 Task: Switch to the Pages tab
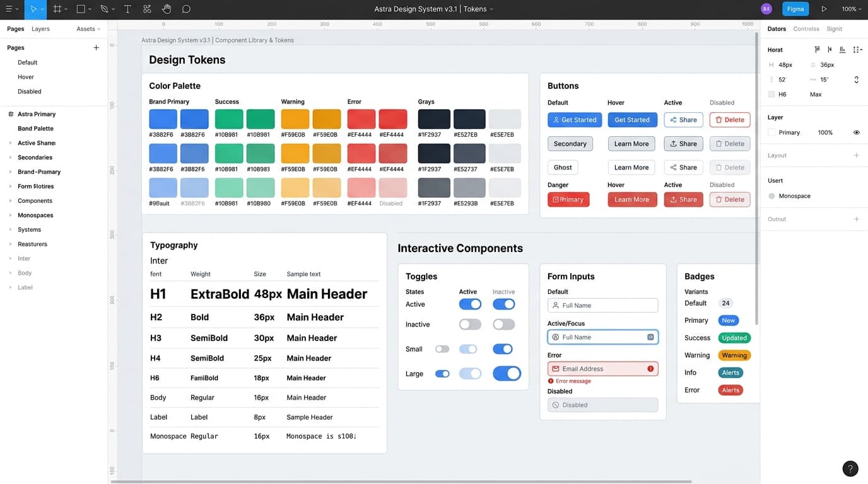pyautogui.click(x=16, y=29)
